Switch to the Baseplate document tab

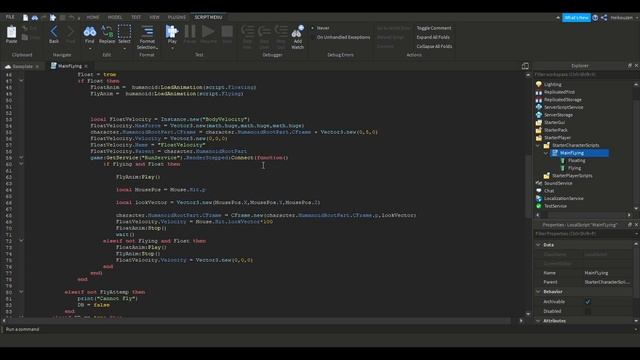22,66
